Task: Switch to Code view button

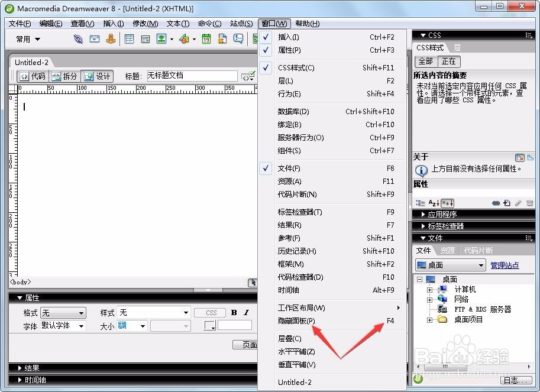Action: pyautogui.click(x=33, y=76)
